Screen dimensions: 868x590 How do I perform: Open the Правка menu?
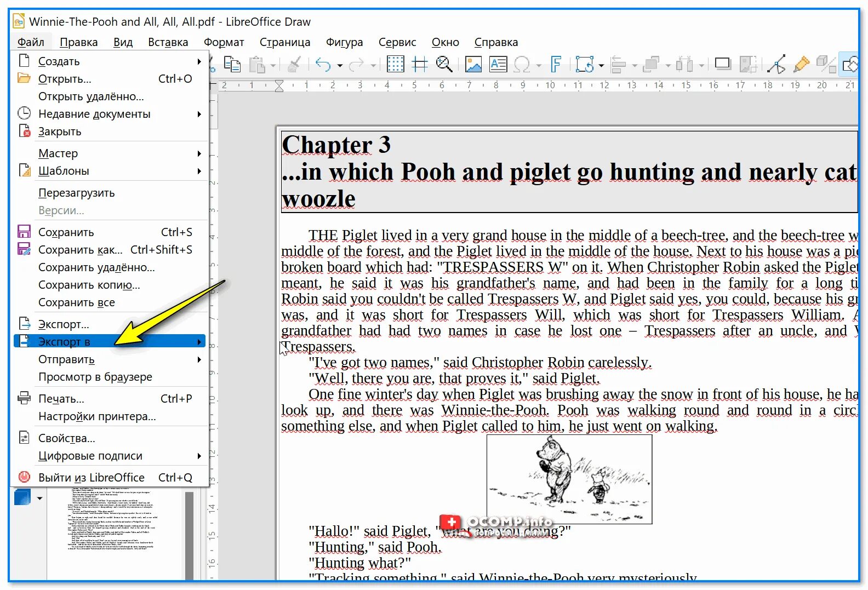(x=79, y=42)
